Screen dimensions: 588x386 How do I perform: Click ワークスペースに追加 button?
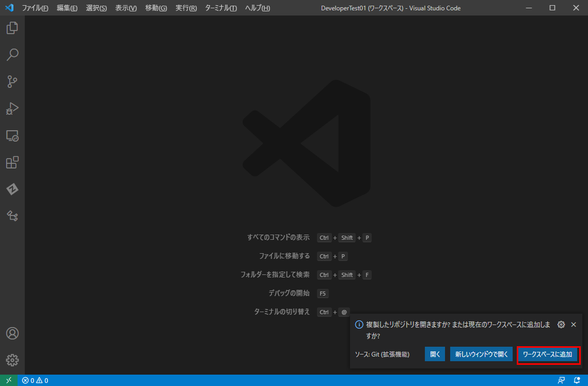[548, 354]
